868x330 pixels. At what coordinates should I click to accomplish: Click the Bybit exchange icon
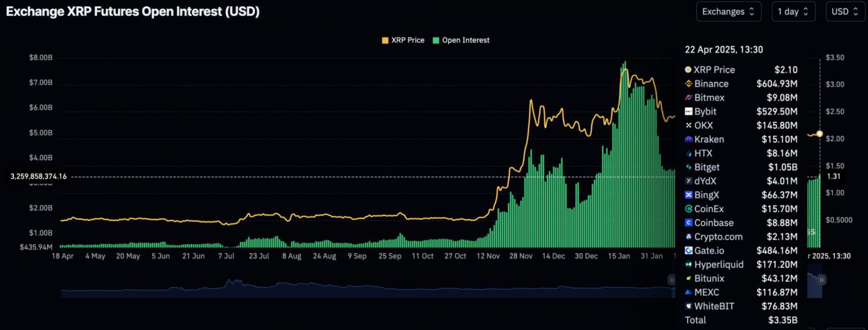point(688,111)
